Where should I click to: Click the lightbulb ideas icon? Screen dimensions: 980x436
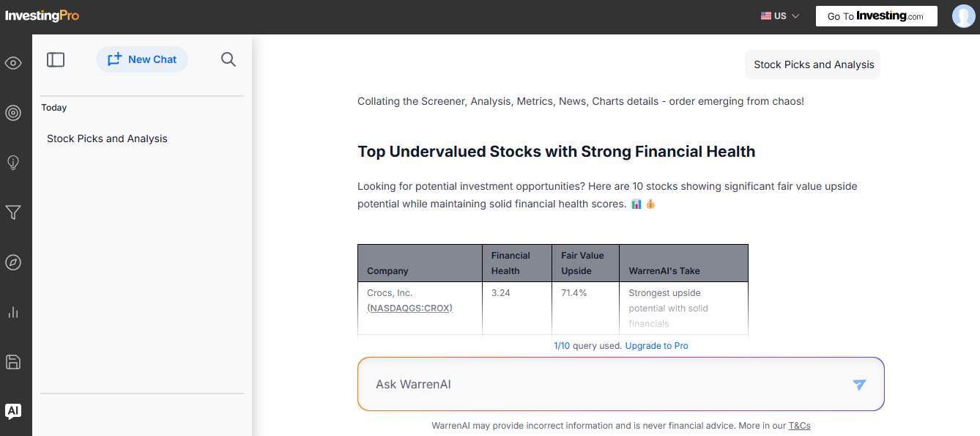point(13,163)
